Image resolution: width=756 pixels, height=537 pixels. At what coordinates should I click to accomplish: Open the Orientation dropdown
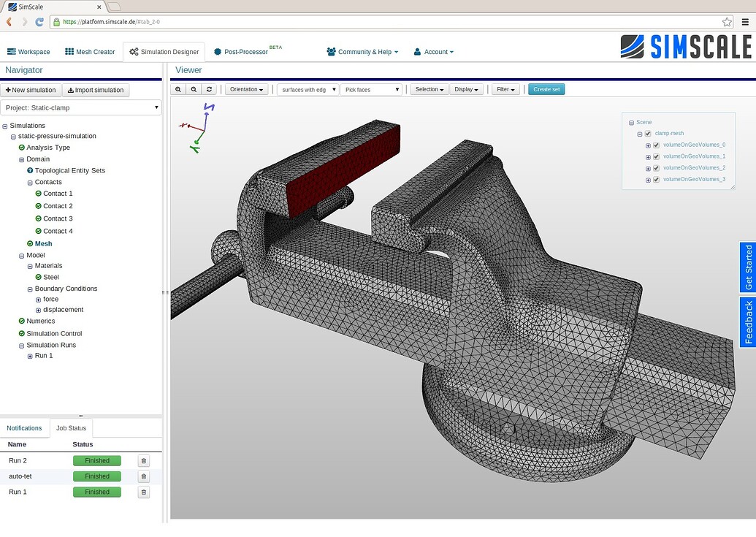246,88
